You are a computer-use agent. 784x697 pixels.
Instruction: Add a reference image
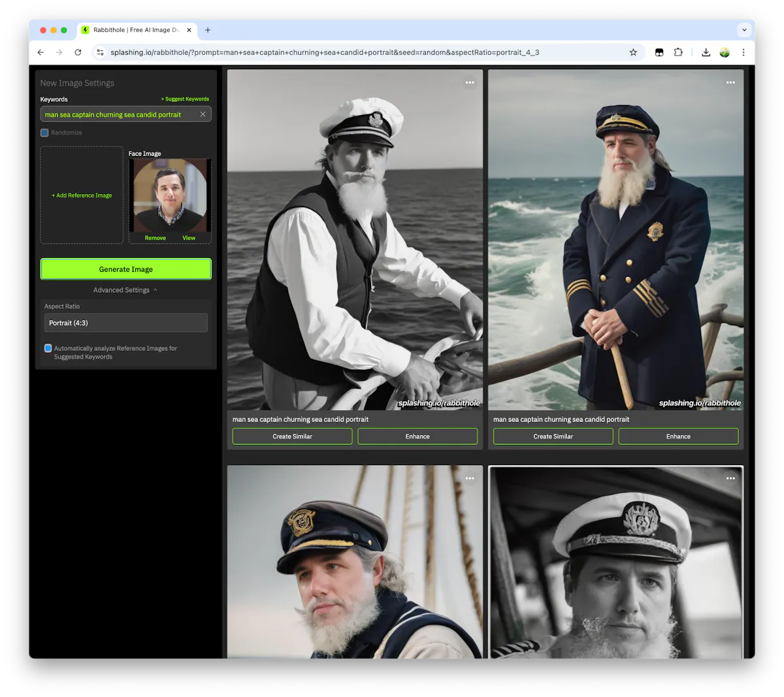[82, 195]
